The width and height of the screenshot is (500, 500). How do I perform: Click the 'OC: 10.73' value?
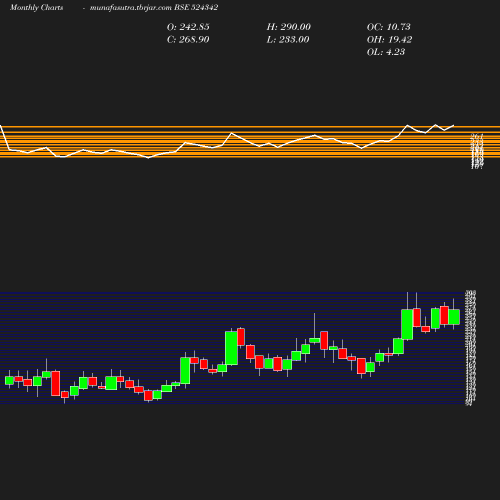(x=389, y=27)
